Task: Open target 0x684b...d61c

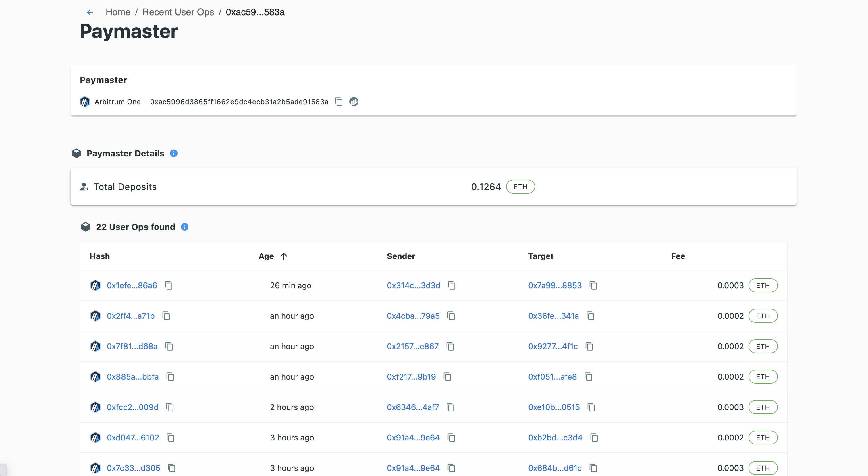Action: pos(555,468)
